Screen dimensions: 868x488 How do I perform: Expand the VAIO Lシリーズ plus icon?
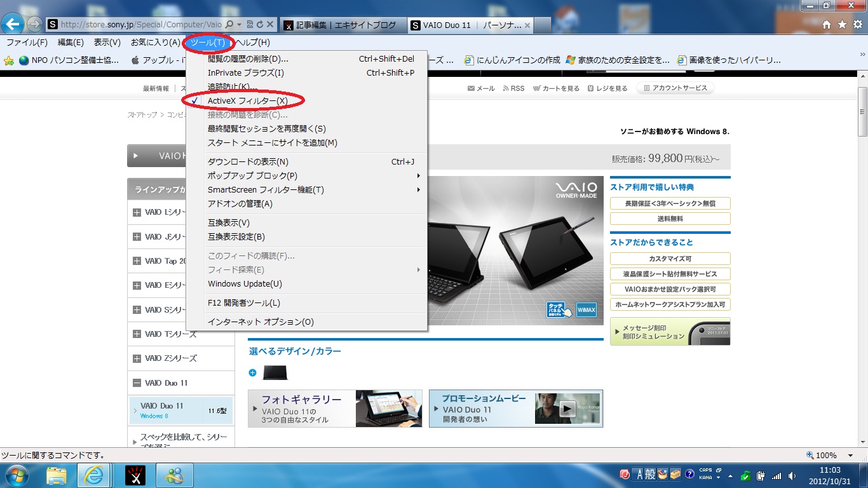[x=137, y=212]
